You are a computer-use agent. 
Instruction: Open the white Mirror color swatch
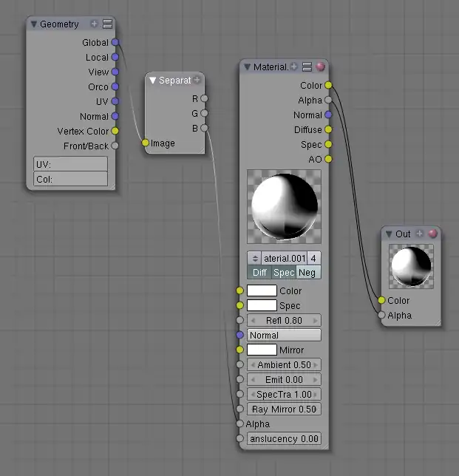(x=262, y=350)
